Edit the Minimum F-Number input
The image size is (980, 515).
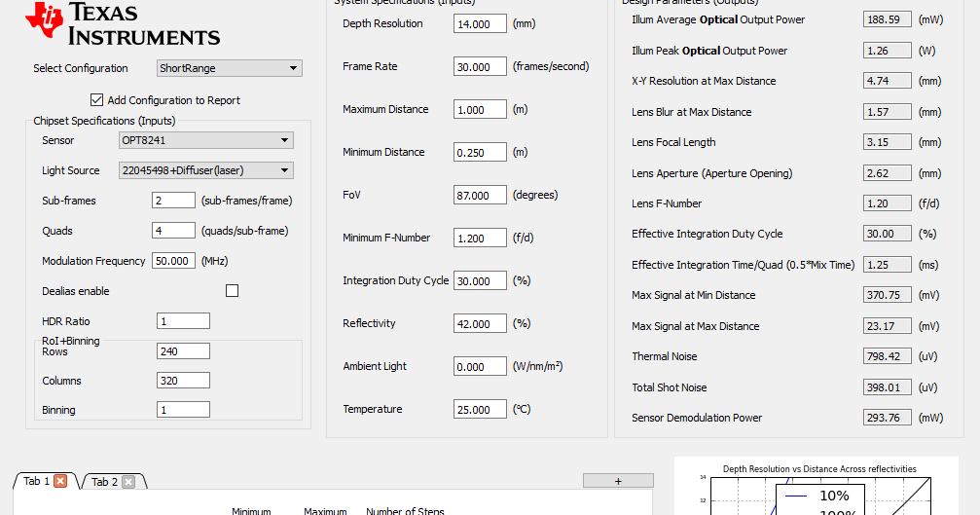click(480, 239)
